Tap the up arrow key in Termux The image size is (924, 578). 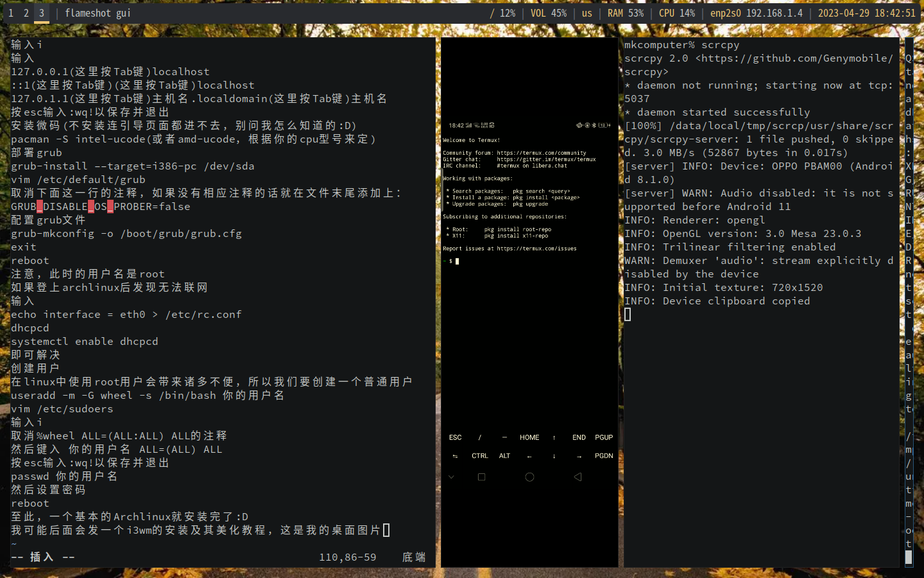point(554,437)
